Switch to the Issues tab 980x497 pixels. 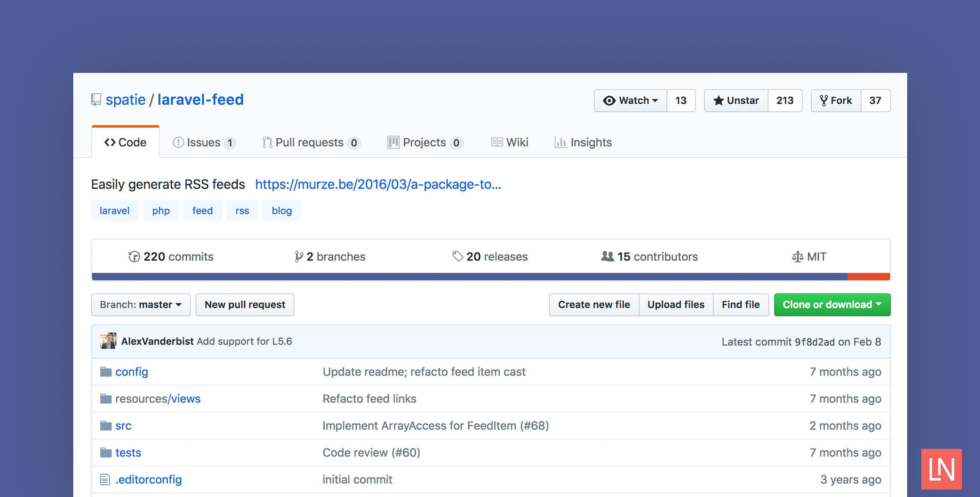[x=204, y=142]
